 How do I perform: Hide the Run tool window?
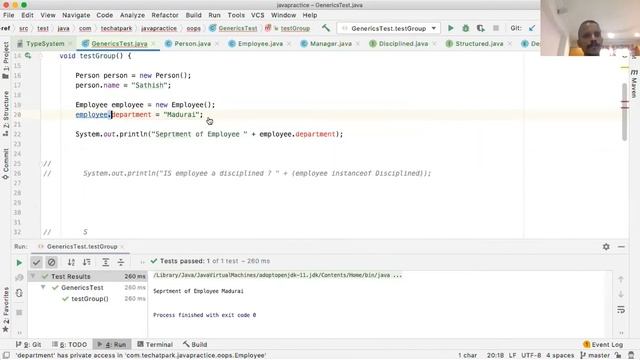pos(621,247)
